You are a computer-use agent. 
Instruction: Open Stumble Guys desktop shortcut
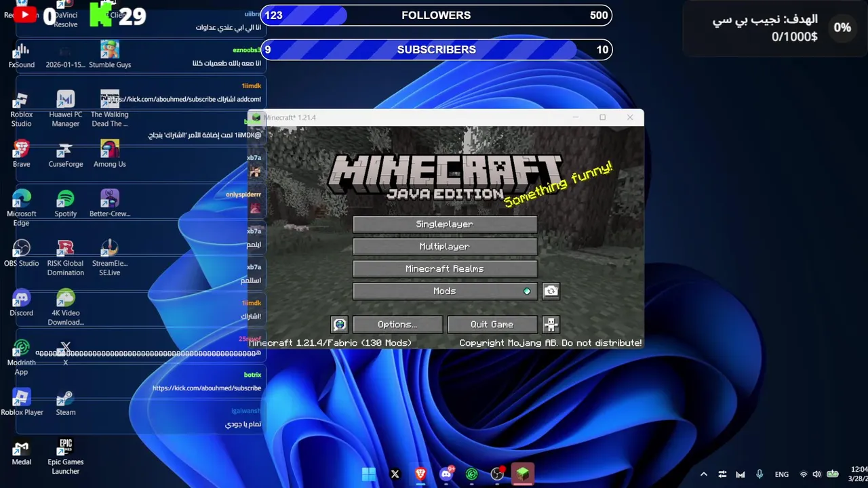click(110, 54)
